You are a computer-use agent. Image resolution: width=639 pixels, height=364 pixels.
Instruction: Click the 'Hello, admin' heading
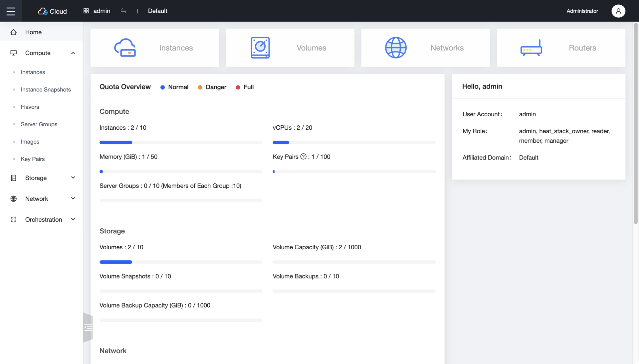point(482,86)
